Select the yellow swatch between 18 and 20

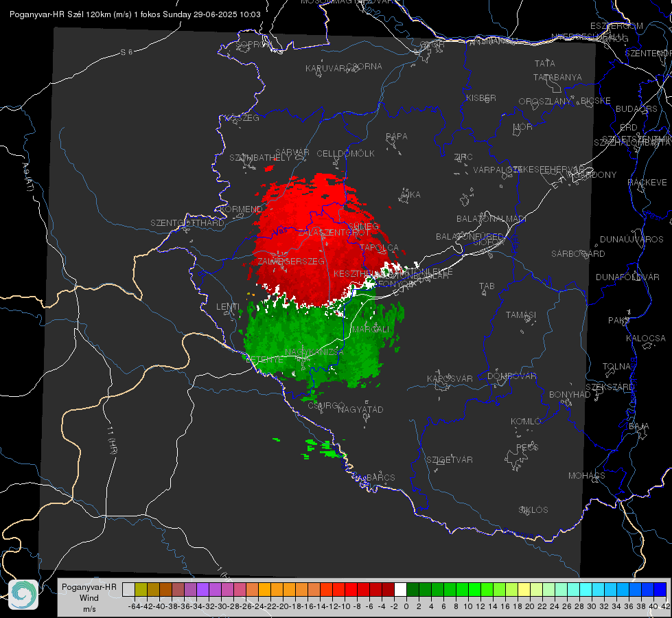[x=524, y=589]
